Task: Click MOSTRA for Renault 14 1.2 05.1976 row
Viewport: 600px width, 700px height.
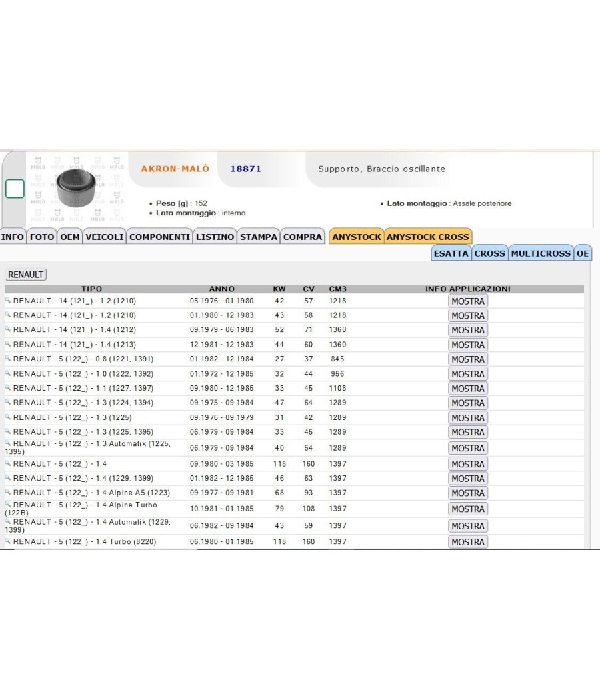Action: (468, 301)
